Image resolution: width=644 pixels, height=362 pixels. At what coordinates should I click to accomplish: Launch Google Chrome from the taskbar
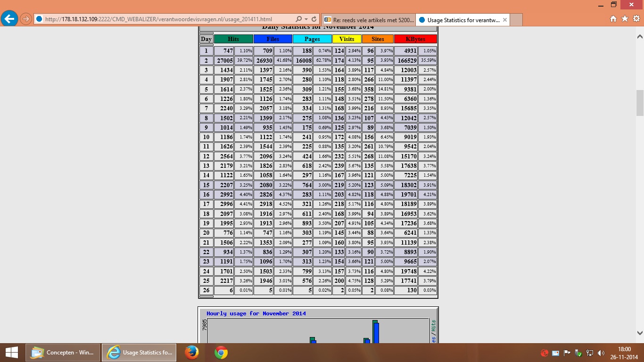click(221, 353)
